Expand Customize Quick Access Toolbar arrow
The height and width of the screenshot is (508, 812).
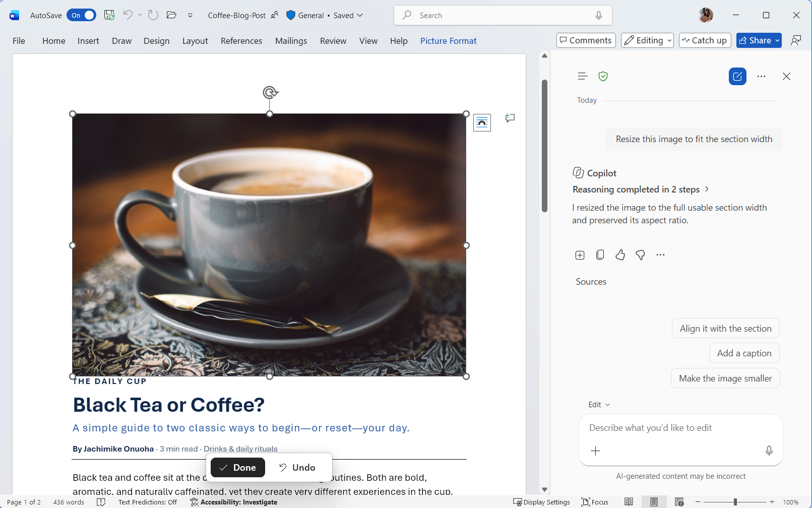tap(190, 16)
